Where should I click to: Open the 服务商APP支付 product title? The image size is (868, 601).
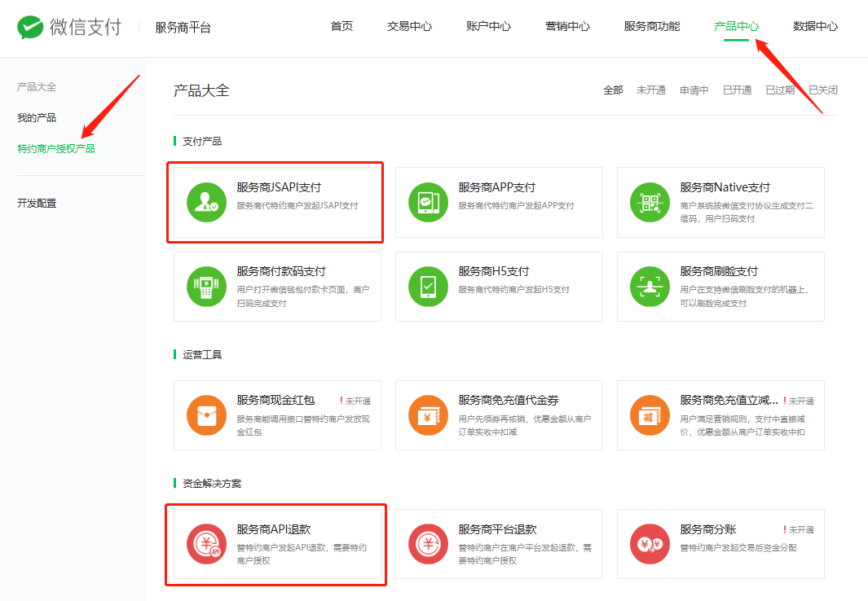click(497, 187)
